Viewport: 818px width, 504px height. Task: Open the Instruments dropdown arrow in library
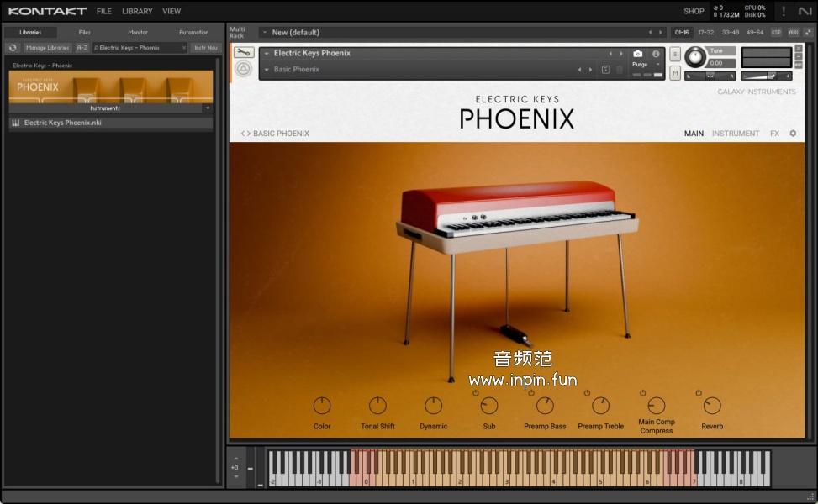tap(208, 108)
